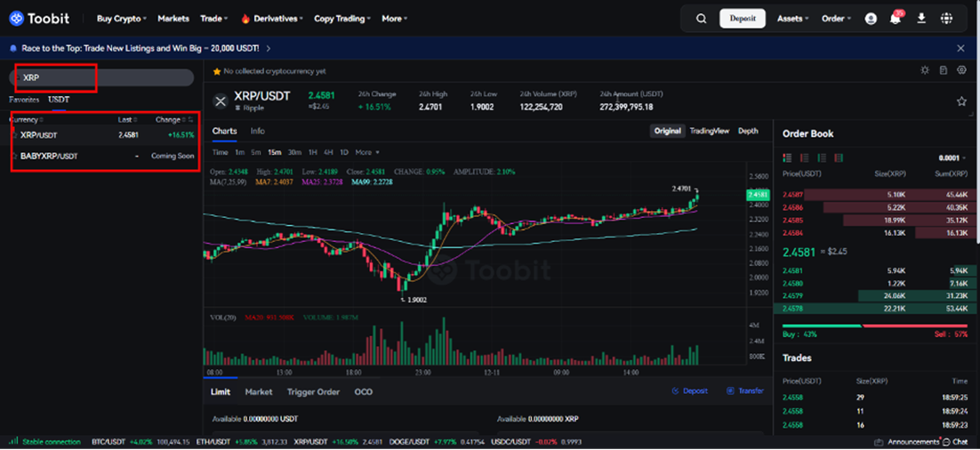Expand the Assets dropdown
The width and height of the screenshot is (980, 450).
(x=792, y=19)
